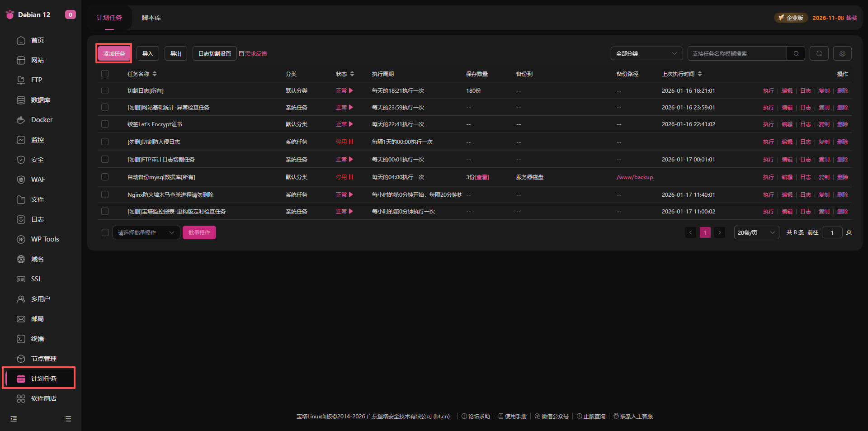The image size is (868, 431).
Task: Go to 终端 terminal in sidebar
Action: pyautogui.click(x=37, y=339)
